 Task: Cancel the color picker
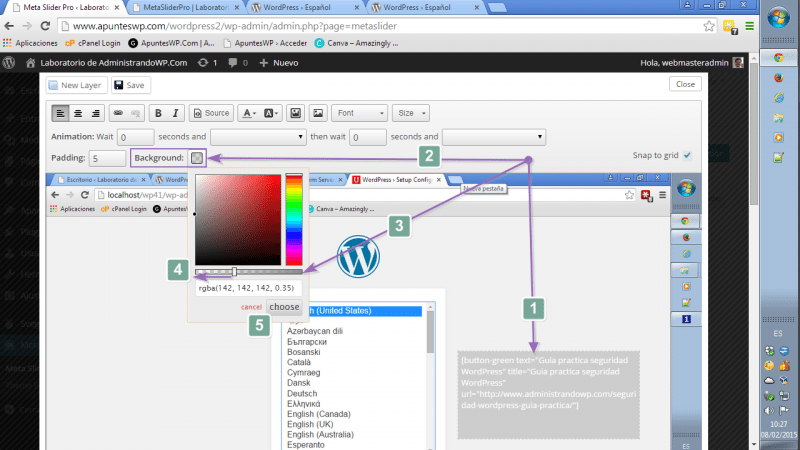tap(251, 307)
